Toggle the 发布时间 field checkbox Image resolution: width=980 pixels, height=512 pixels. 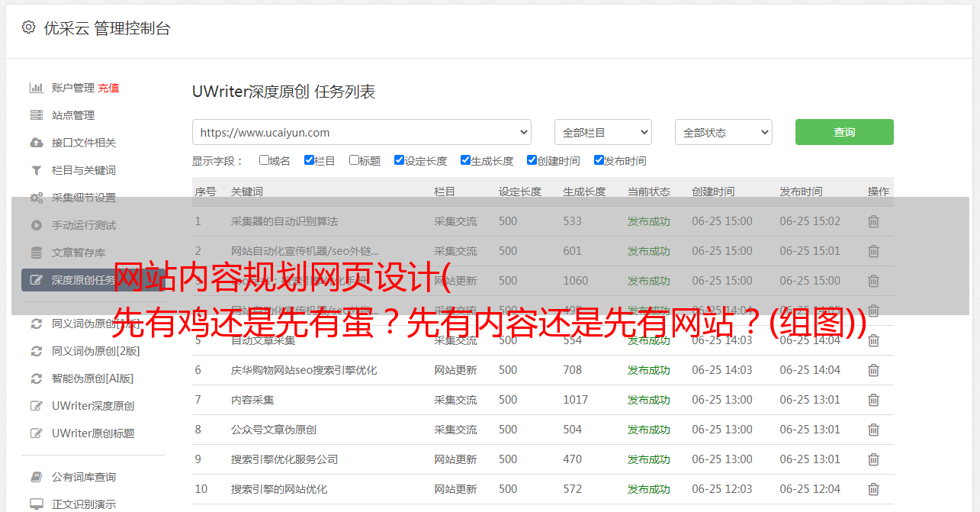tap(599, 160)
